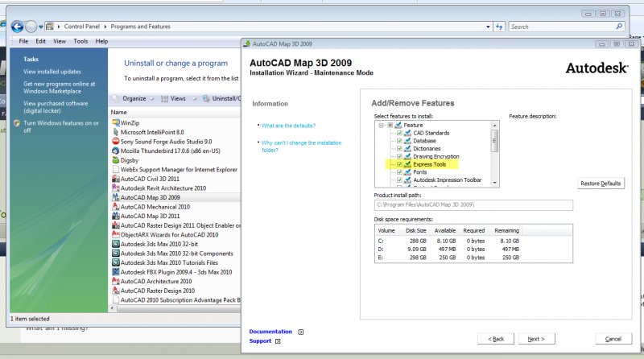Screen dimensions: 644x359
Task: Click the Digsby program icon
Action: (x=116, y=160)
